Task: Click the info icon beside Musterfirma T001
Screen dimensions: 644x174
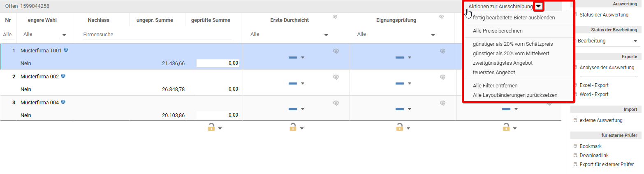Action: click(66, 50)
